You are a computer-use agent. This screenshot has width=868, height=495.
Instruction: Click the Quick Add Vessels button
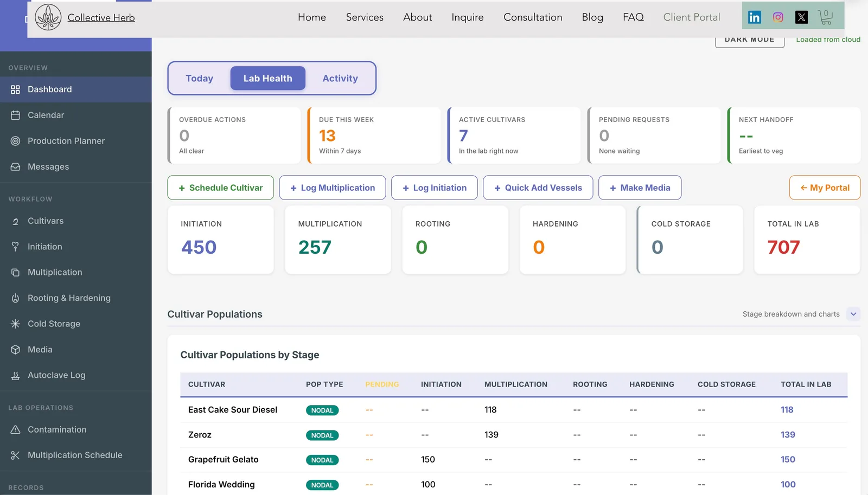pos(538,188)
